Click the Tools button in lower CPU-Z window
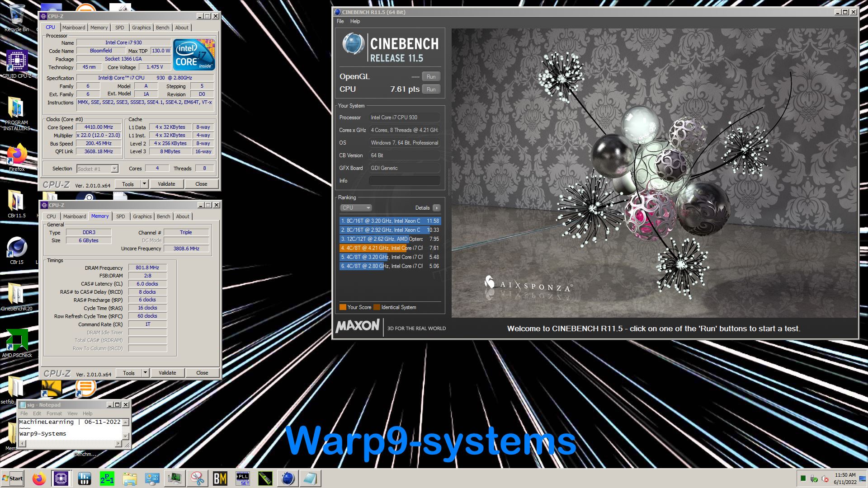Image resolution: width=868 pixels, height=488 pixels. pyautogui.click(x=129, y=373)
